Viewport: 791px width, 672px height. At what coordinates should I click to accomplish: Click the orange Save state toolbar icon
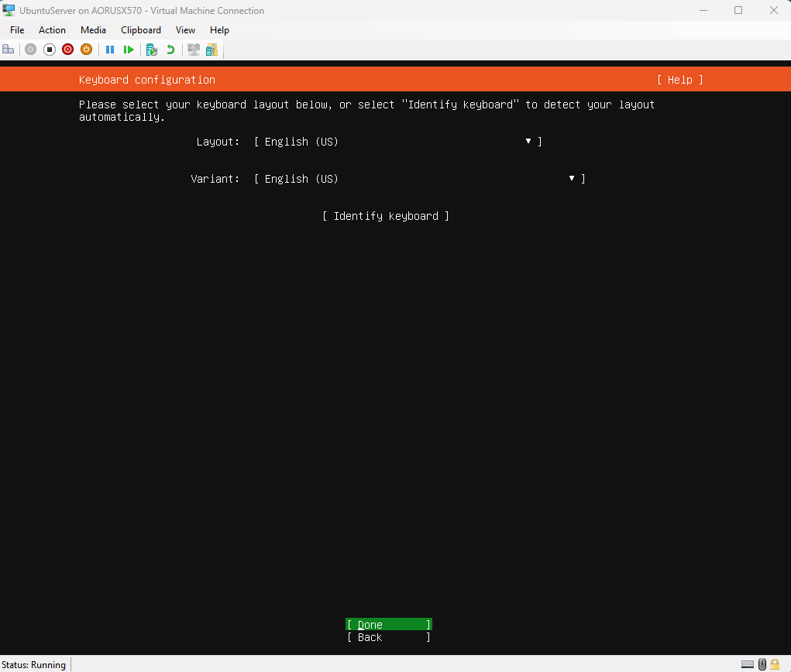[x=86, y=50]
